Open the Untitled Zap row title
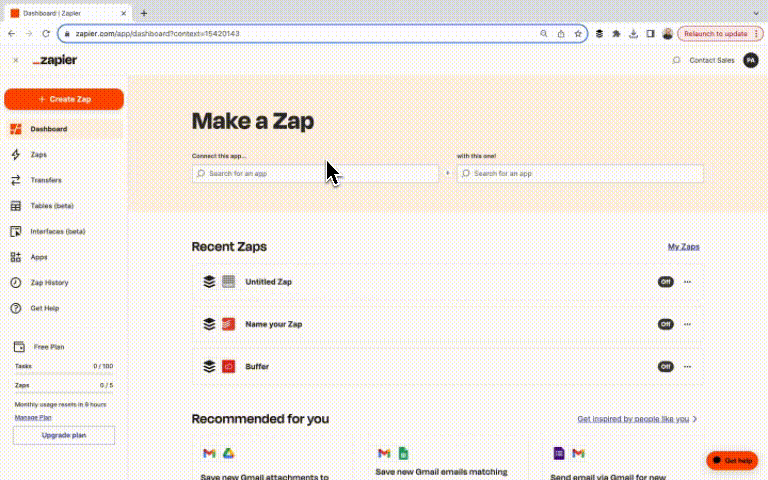The height and width of the screenshot is (480, 768). (x=268, y=282)
